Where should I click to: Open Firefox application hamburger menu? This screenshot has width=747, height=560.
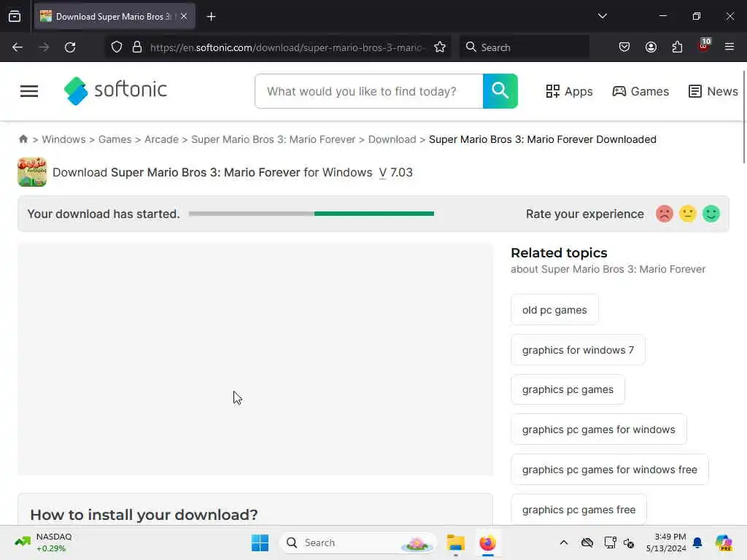coord(729,47)
